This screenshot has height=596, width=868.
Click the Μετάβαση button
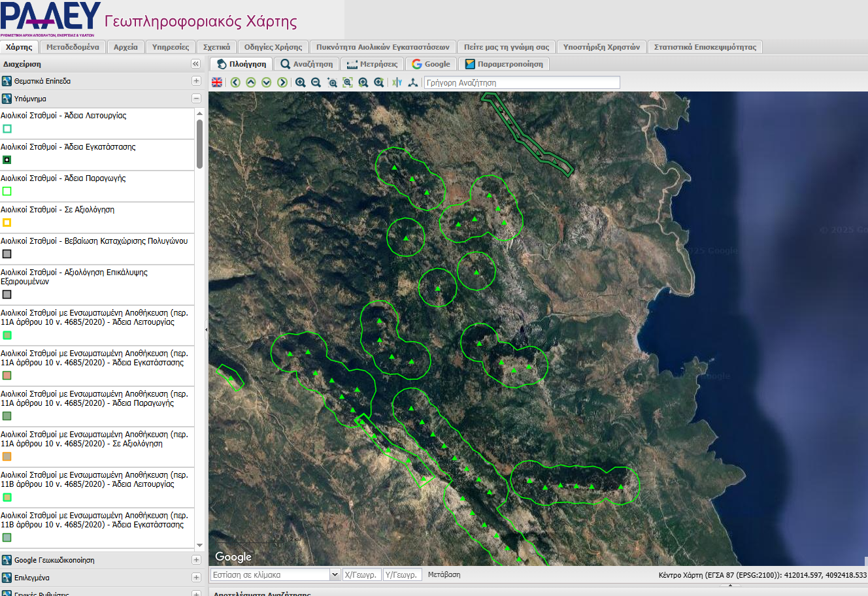click(444, 575)
